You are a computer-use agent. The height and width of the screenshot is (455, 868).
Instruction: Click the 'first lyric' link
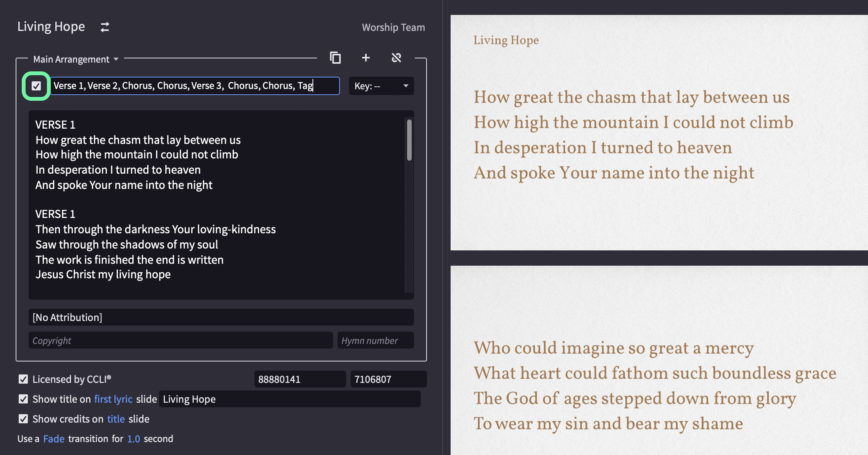113,399
